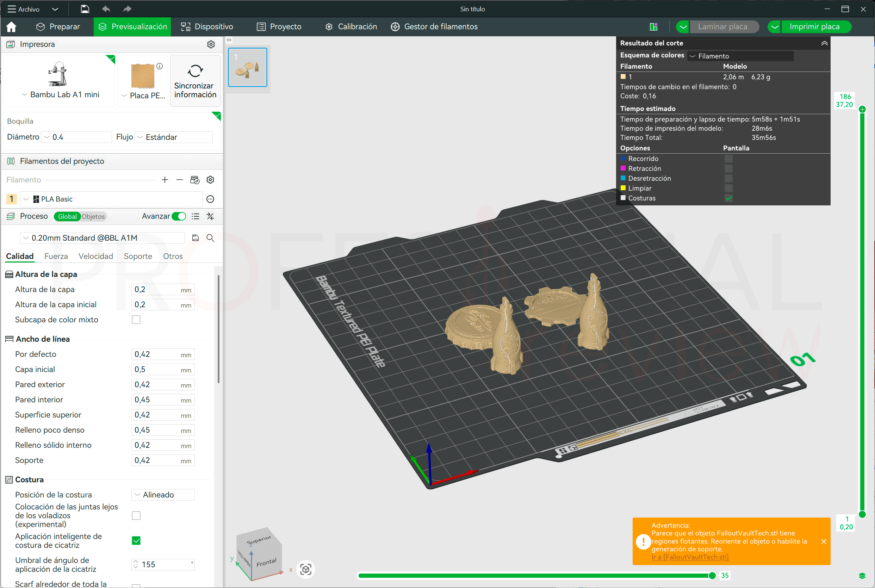Select the Soporte settings tab

[138, 256]
